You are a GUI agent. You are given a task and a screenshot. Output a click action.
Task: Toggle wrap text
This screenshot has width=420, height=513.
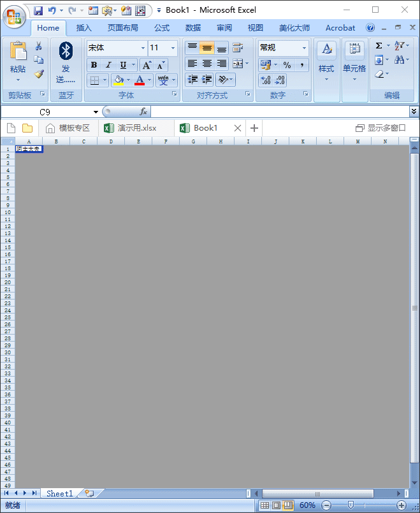click(238, 48)
